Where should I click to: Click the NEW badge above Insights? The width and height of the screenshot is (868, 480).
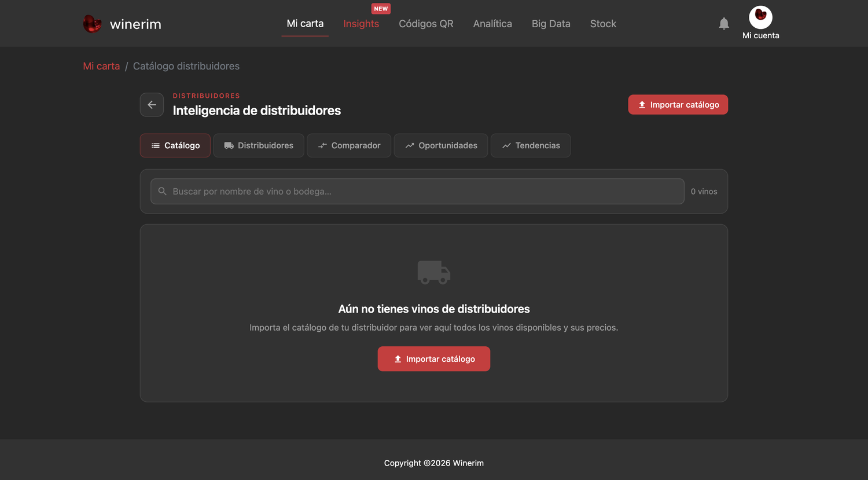[x=381, y=9]
